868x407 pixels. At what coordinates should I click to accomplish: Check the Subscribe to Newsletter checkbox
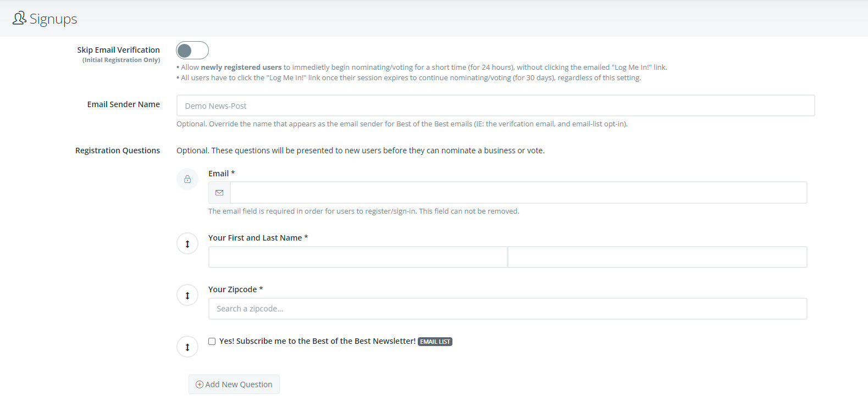pos(212,341)
